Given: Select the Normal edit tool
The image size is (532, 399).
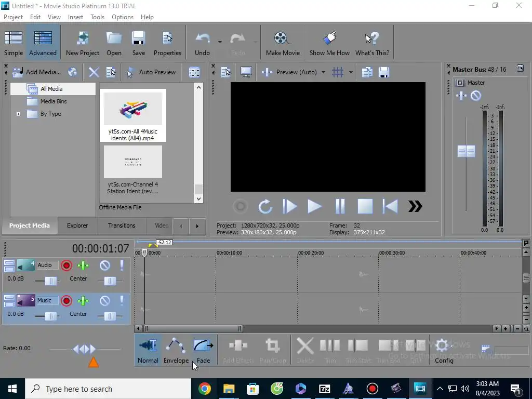Looking at the screenshot, I should tap(148, 351).
